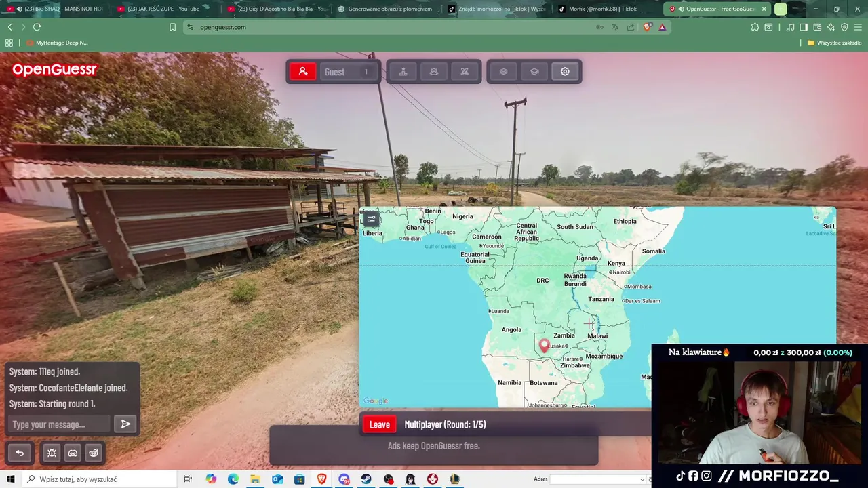Image resolution: width=868 pixels, height=488 pixels.
Task: Send the chat message with arrow button
Action: click(125, 424)
